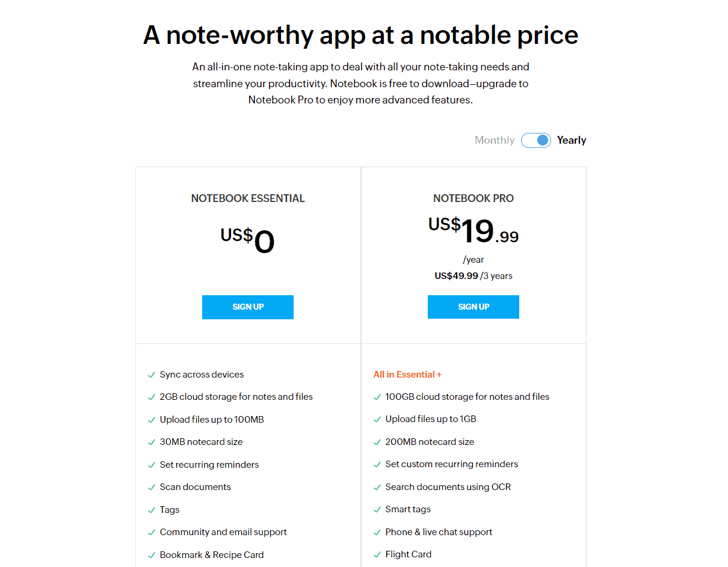Click the checkmark beside Sync across devices
728x567 pixels.
click(x=152, y=374)
